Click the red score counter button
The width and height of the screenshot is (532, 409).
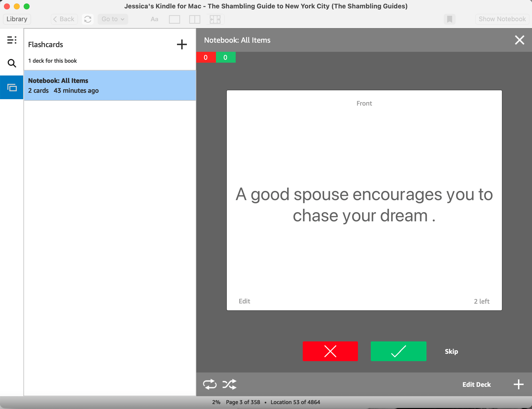pyautogui.click(x=206, y=57)
